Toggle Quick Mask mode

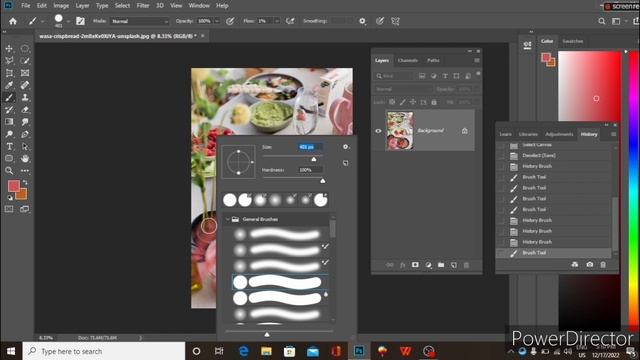pos(9,209)
